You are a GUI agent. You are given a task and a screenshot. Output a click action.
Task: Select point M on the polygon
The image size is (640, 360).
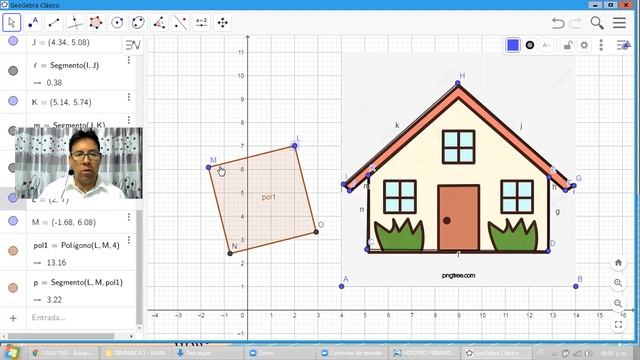209,167
